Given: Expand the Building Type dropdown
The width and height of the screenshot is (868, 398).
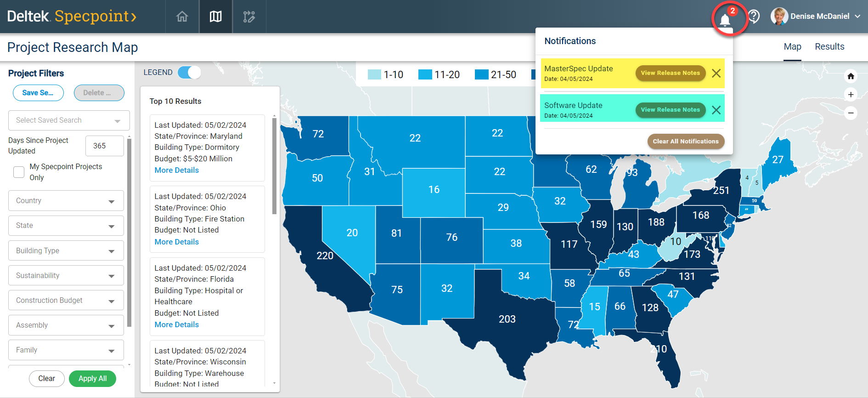Looking at the screenshot, I should coord(66,251).
